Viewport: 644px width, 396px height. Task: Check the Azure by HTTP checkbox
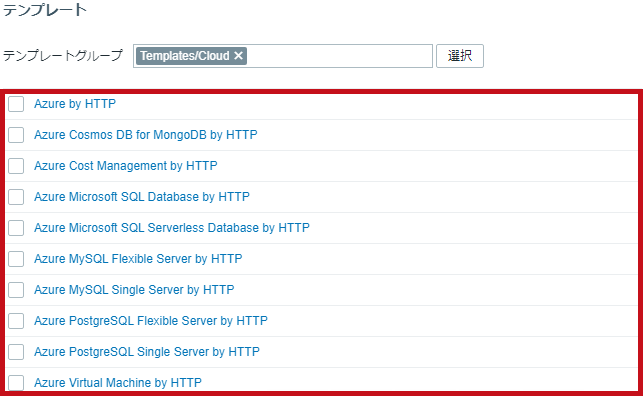click(x=16, y=104)
